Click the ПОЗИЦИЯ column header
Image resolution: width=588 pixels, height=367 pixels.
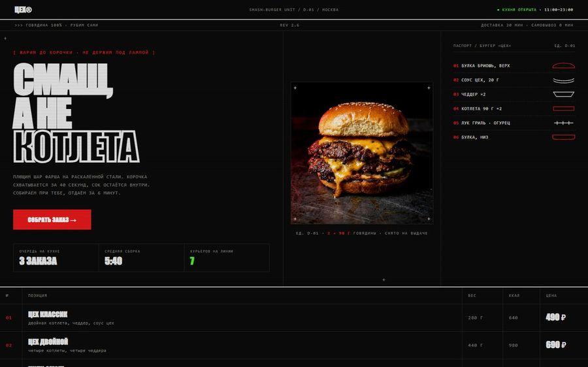(x=37, y=296)
